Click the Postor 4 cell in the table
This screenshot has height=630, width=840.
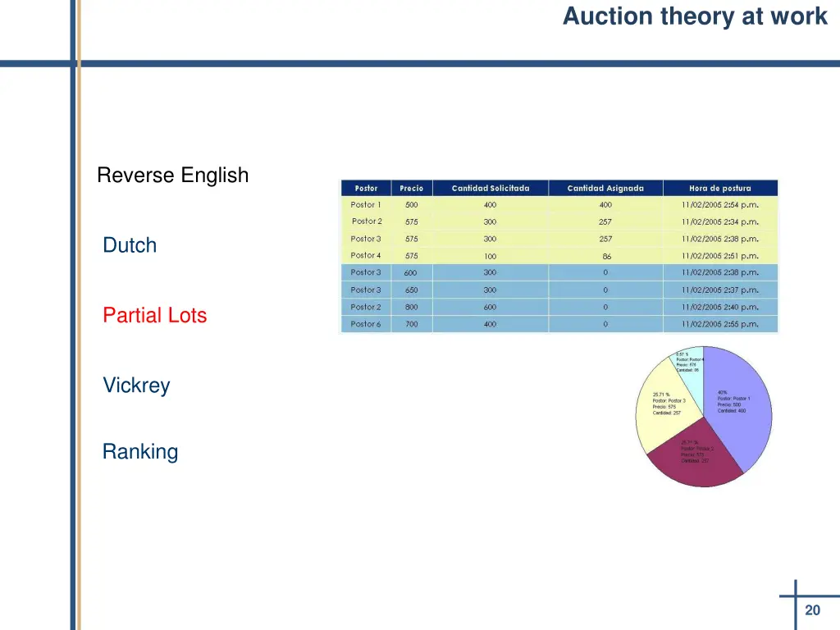[x=366, y=255]
